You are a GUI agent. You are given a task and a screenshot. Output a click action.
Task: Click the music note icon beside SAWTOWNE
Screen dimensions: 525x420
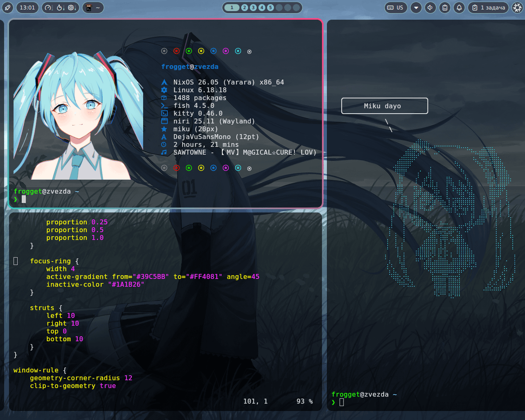coord(164,152)
